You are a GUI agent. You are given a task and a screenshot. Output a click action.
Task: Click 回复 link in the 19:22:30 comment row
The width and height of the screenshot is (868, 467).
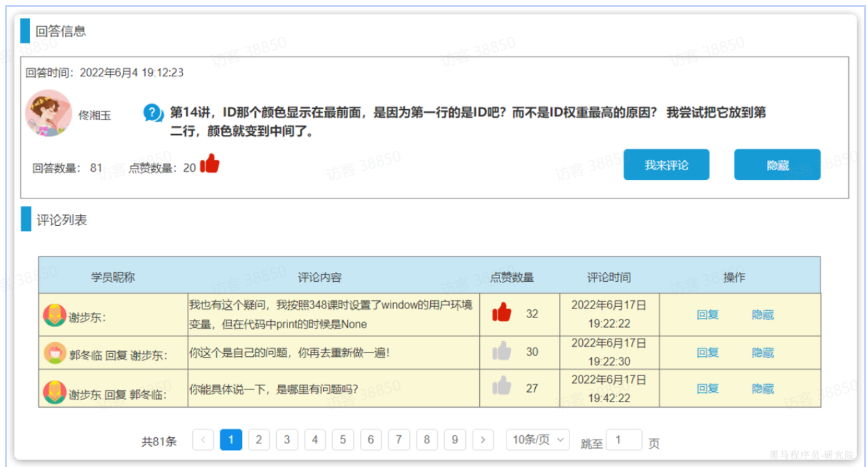[708, 352]
